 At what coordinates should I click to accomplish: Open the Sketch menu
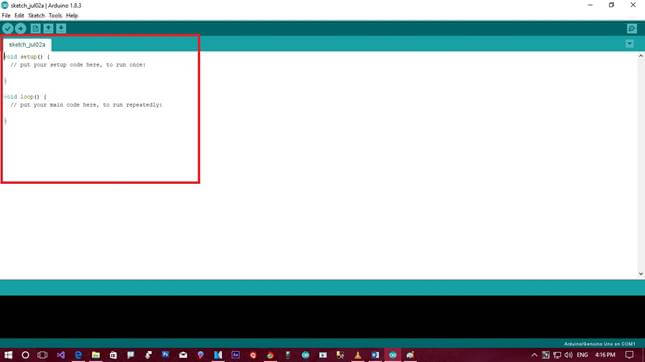[x=36, y=16]
